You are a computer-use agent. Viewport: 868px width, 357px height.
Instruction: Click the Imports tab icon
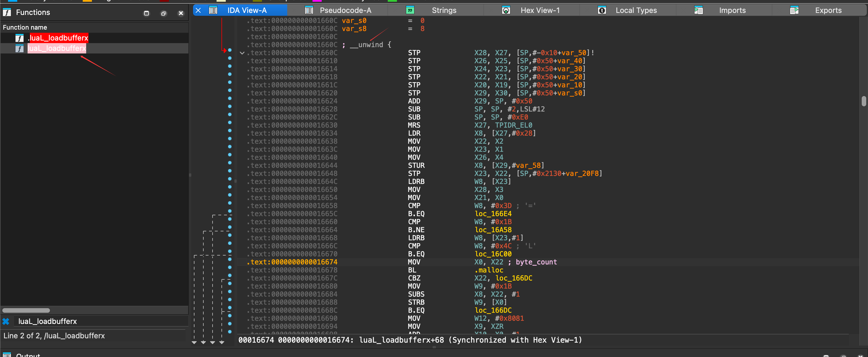point(698,10)
